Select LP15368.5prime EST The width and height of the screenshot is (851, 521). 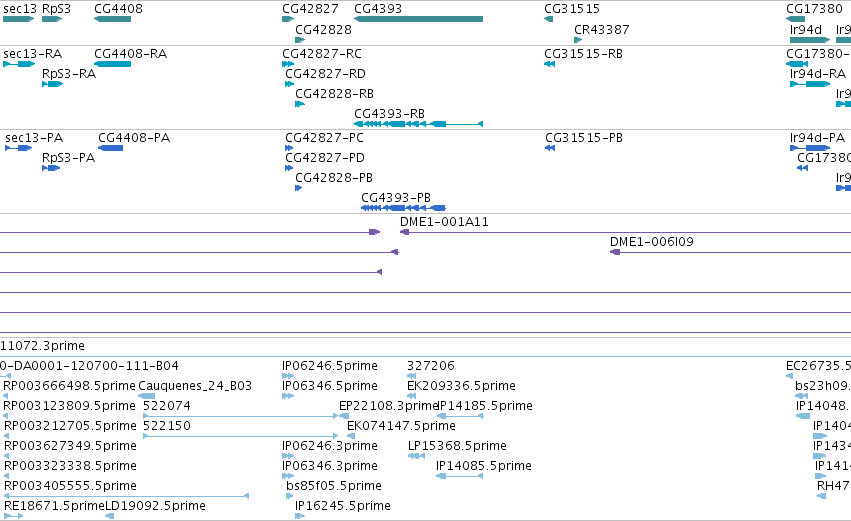458,446
